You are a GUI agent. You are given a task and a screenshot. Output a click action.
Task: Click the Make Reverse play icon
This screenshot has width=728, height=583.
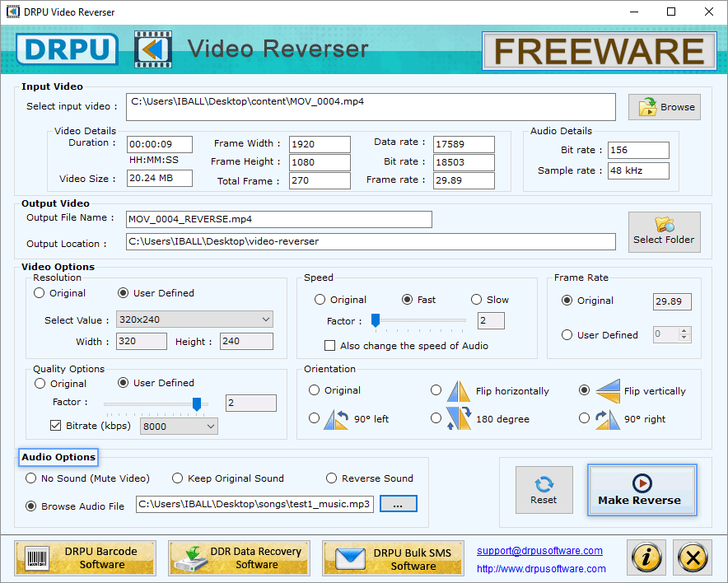(642, 483)
